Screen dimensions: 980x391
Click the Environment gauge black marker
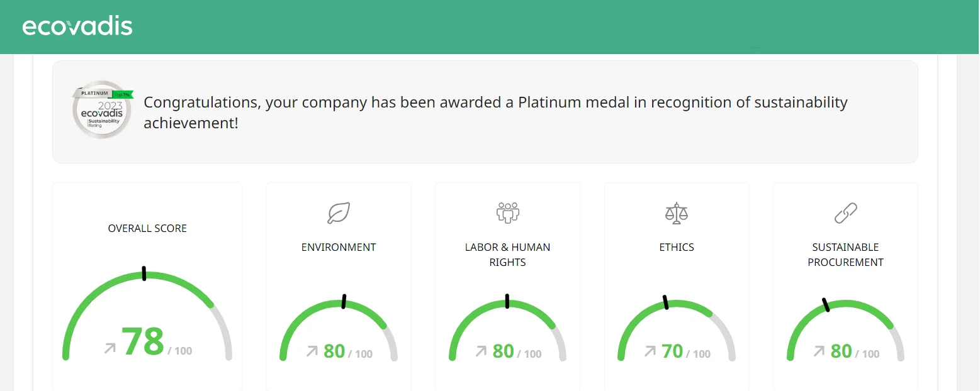(344, 302)
